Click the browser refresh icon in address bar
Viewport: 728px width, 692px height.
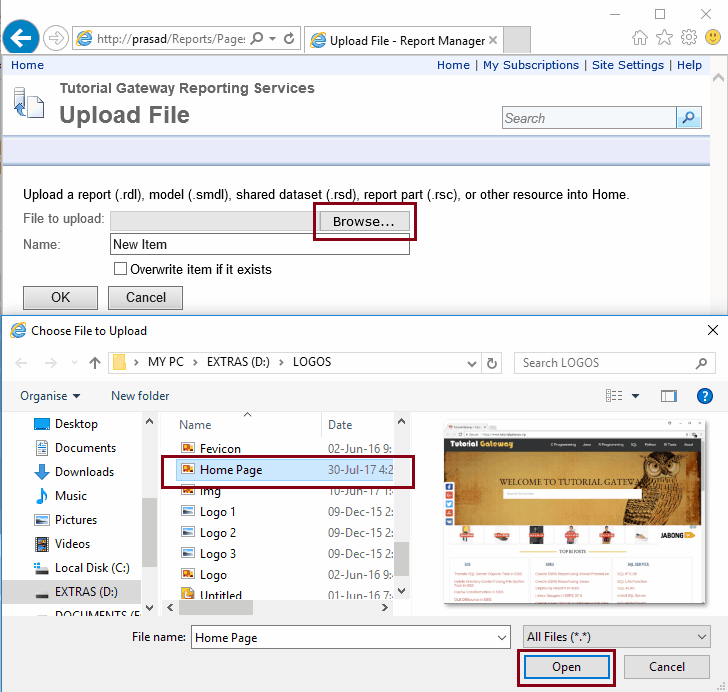click(x=289, y=38)
